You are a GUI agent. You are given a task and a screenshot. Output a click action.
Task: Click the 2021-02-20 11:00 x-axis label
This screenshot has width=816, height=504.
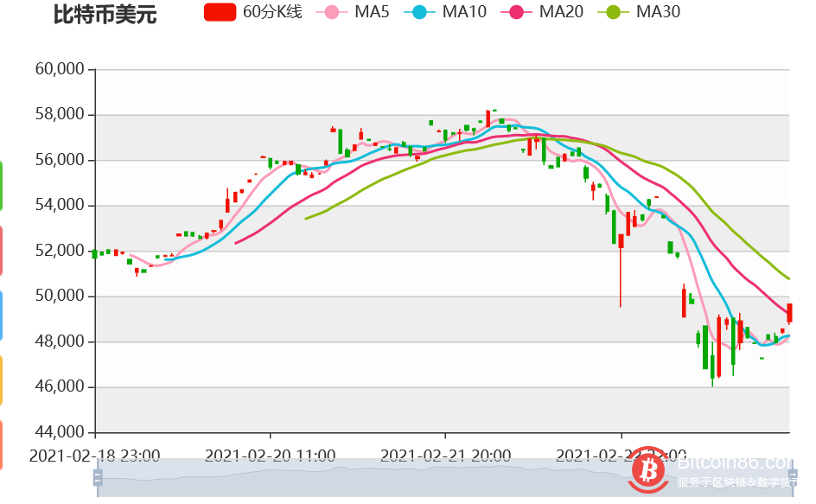tap(271, 455)
